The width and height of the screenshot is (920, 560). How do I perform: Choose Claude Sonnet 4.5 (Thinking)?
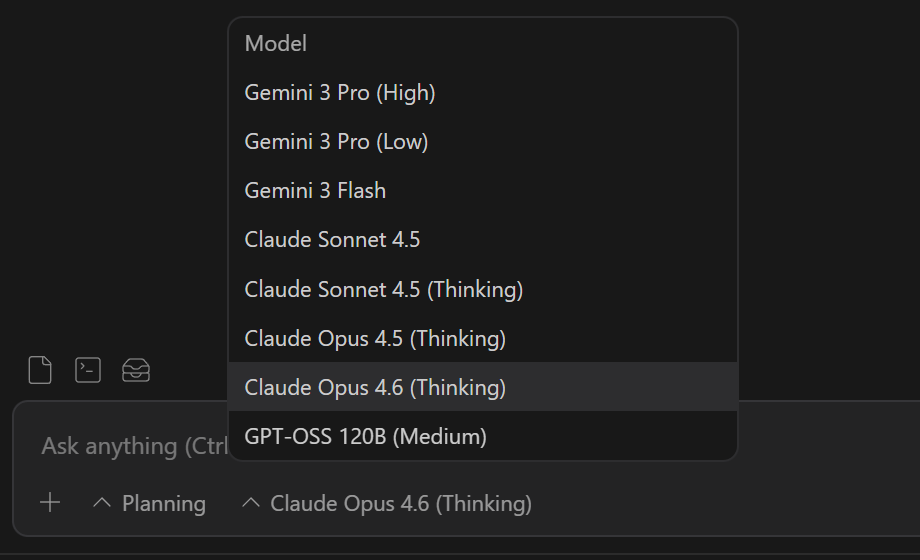click(384, 290)
